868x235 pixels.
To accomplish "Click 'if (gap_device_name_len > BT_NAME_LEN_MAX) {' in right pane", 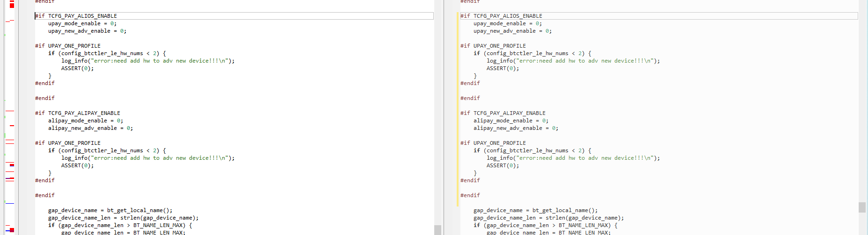I will pos(546,225).
